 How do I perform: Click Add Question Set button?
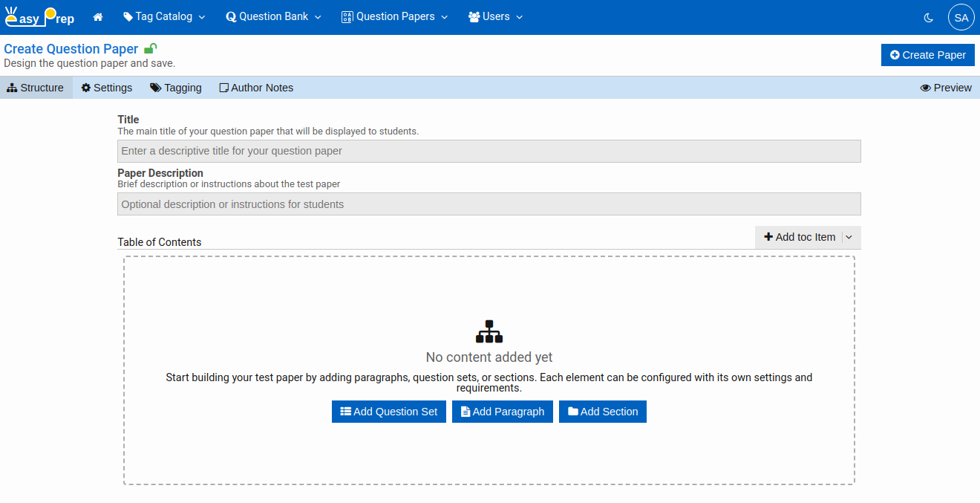pos(389,412)
